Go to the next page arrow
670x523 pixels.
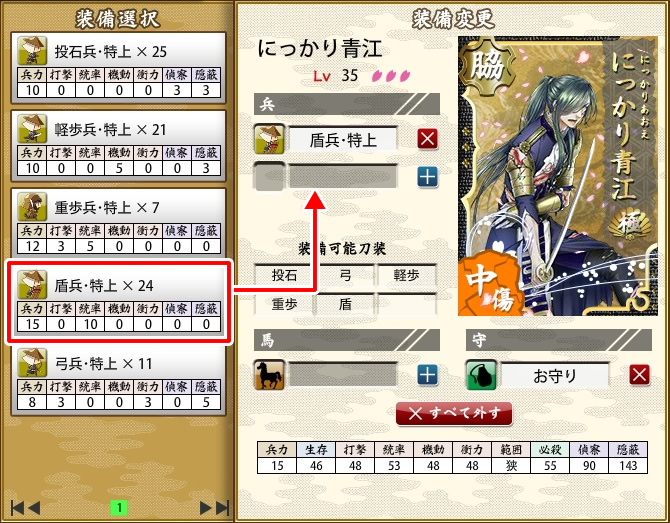206,508
